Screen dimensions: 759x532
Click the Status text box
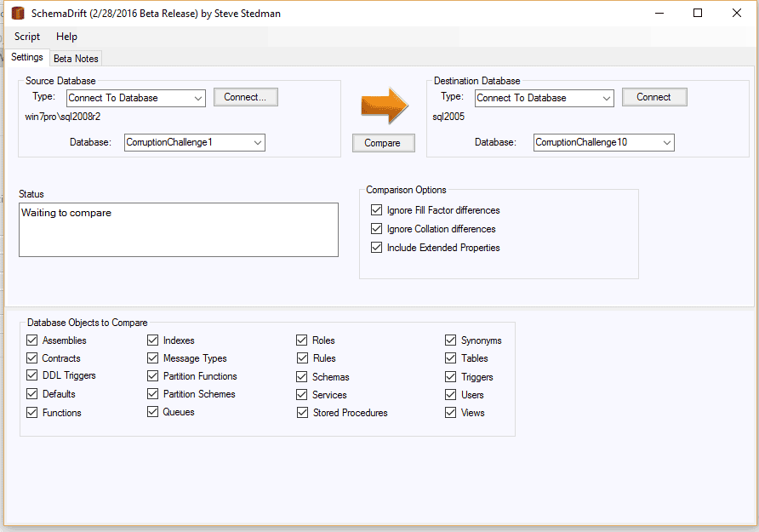179,230
